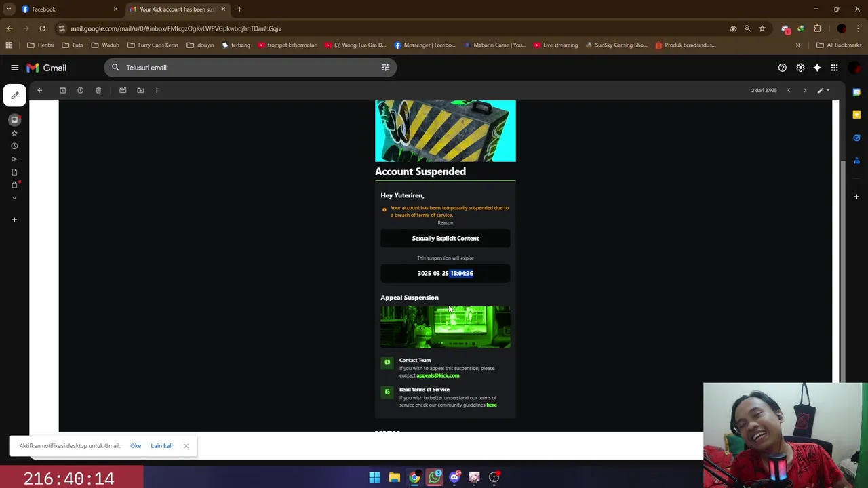Open Starred messages in the sidebar
Viewport: 868px width, 488px height.
(14, 133)
